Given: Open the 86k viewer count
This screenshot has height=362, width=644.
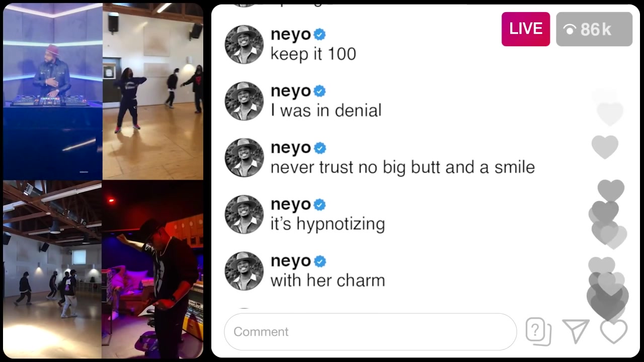Looking at the screenshot, I should click(x=594, y=29).
